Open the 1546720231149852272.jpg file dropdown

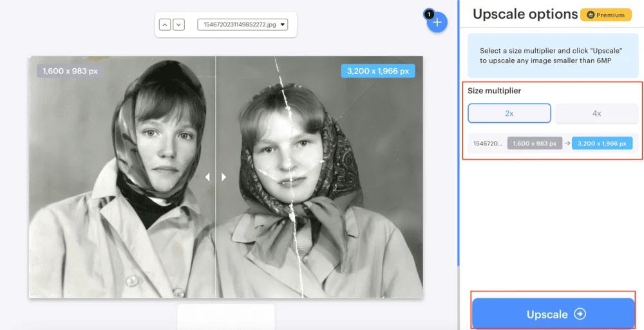[242, 24]
